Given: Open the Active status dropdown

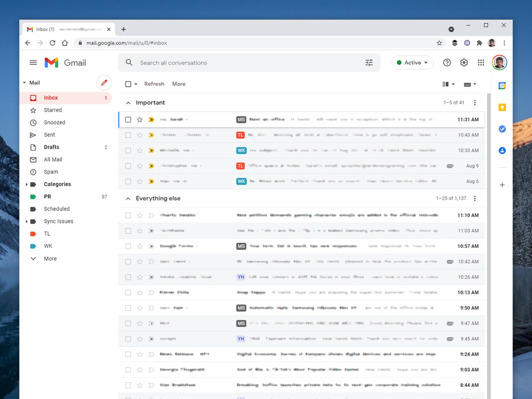Looking at the screenshot, I should (x=412, y=62).
